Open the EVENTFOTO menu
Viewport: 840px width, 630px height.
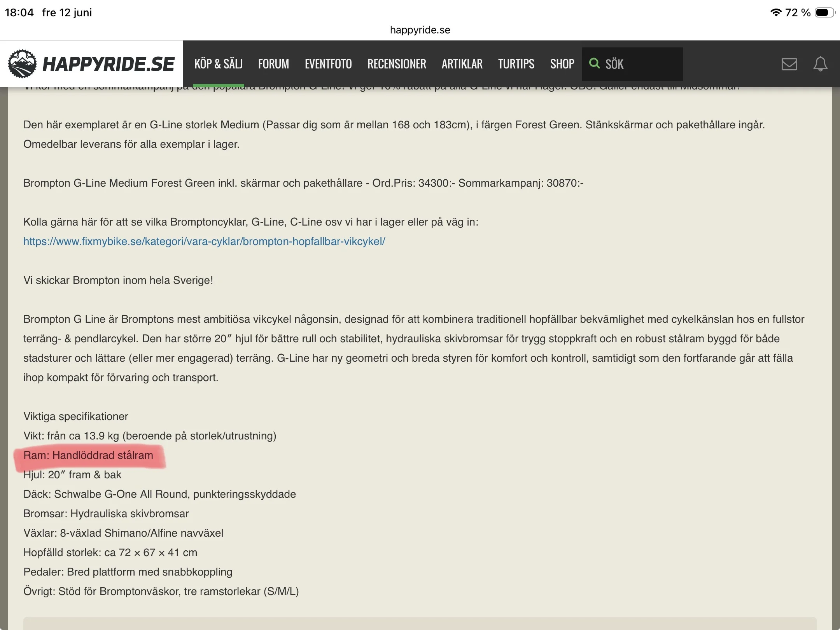[x=328, y=64]
